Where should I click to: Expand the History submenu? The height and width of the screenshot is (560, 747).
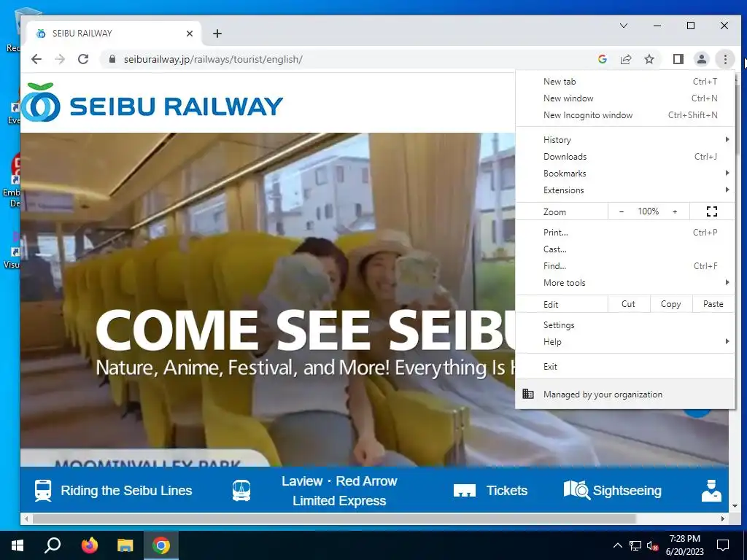(625, 139)
